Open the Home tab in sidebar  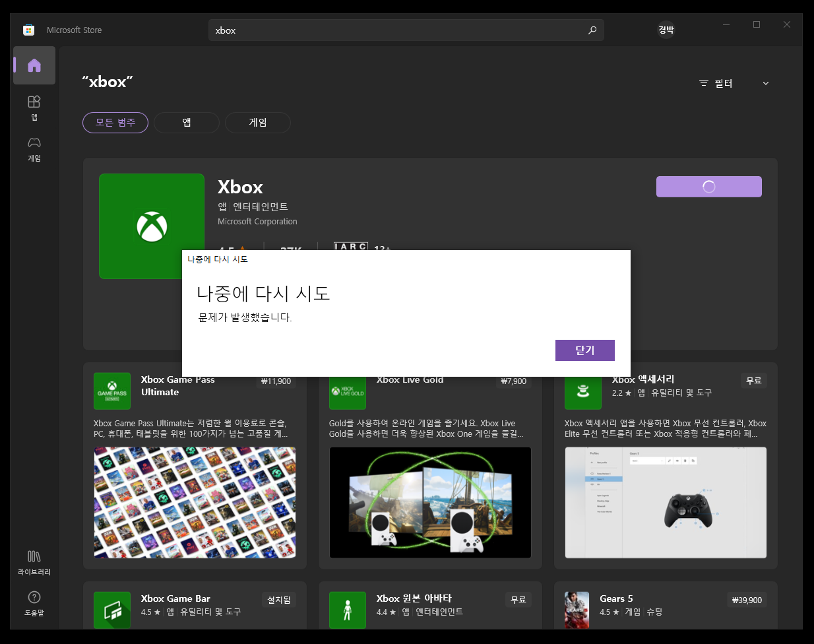point(34,65)
